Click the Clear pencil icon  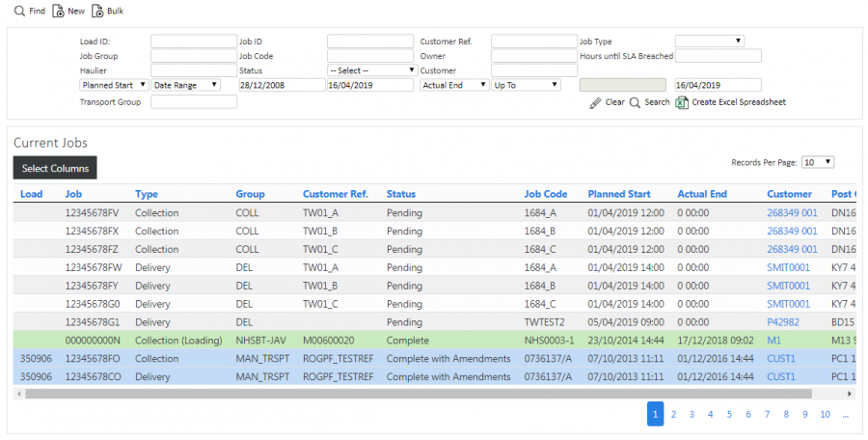point(595,102)
